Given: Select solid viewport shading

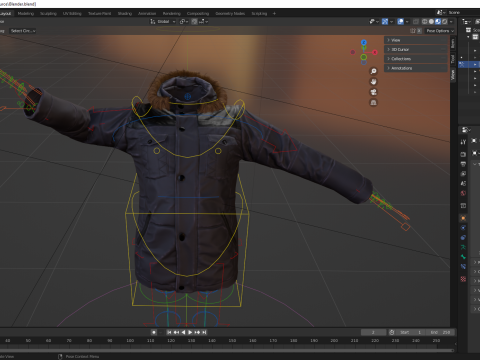Looking at the screenshot, I should tap(431, 22).
